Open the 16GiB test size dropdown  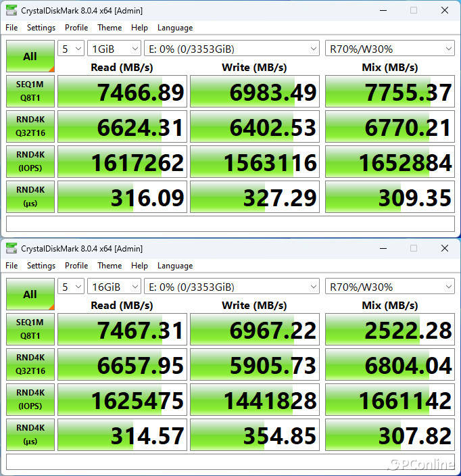(x=114, y=287)
